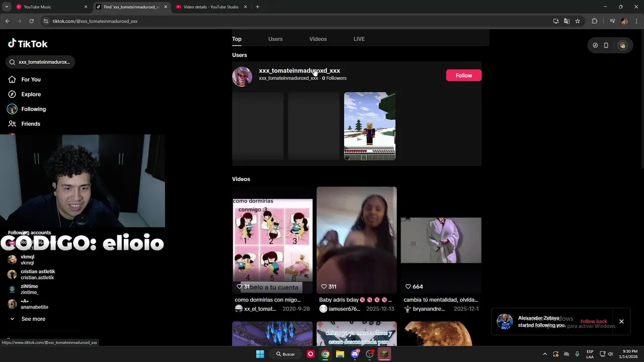Screen dimensions: 644x362
Task: Click the get-app phone icon
Action: [606, 45]
